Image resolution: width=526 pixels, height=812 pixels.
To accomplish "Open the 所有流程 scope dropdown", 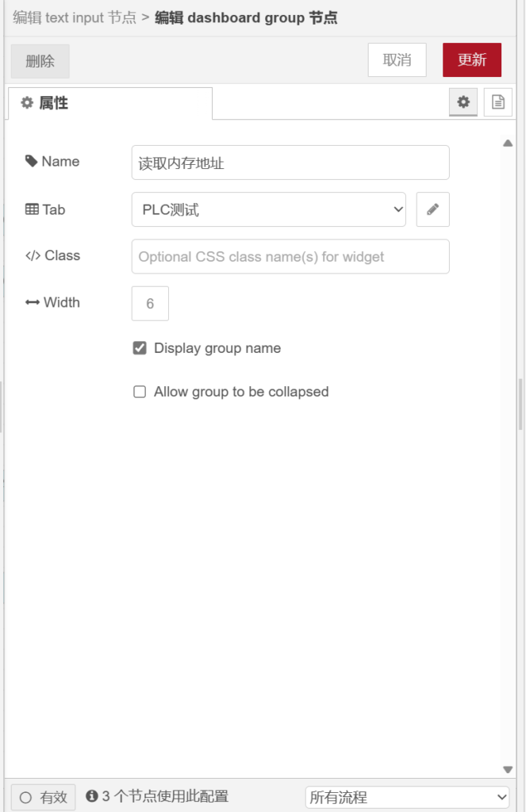I will tap(407, 797).
